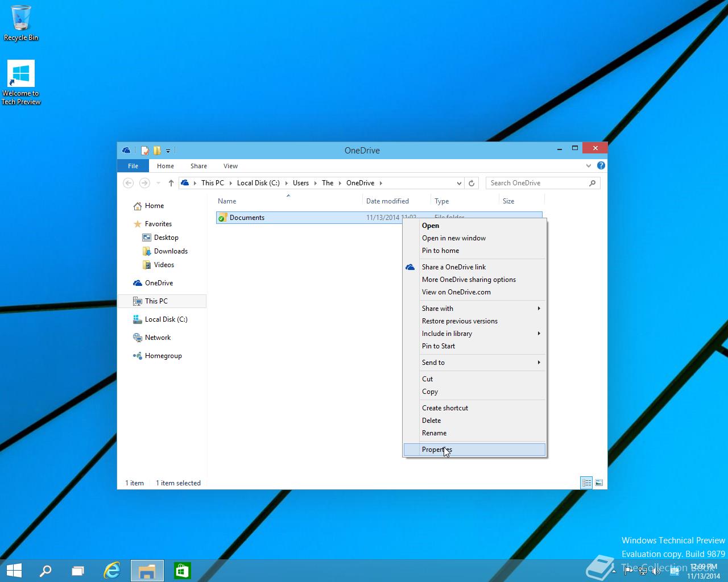Open Explorer Help question mark icon
This screenshot has height=582, width=728.
601,165
